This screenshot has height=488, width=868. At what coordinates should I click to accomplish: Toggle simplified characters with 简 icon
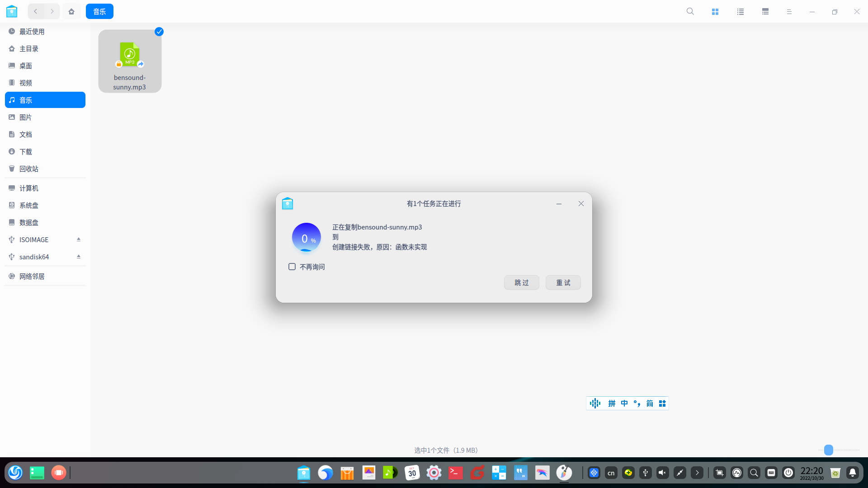[x=650, y=403]
